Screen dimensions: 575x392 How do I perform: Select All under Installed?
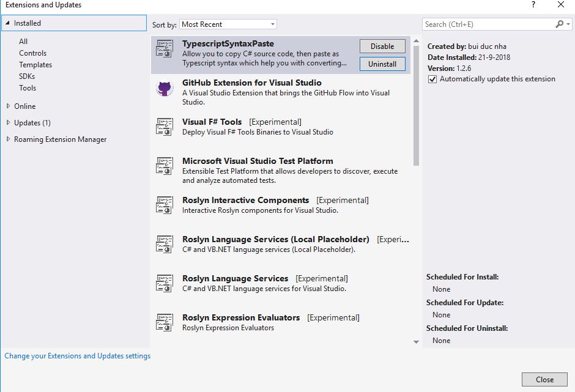click(x=23, y=42)
